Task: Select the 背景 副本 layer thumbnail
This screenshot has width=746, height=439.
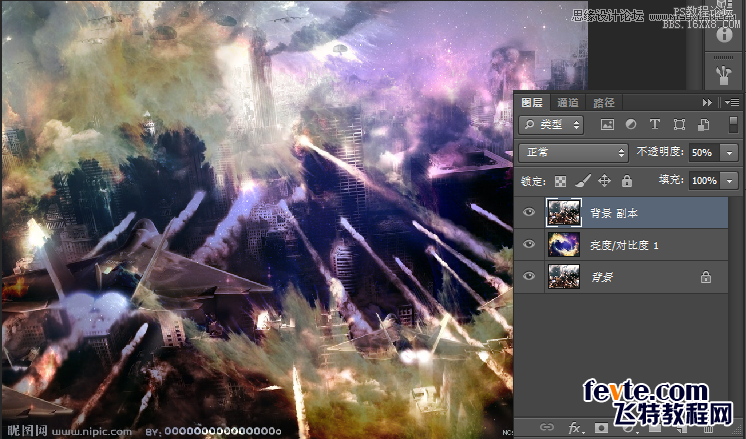Action: (x=564, y=213)
